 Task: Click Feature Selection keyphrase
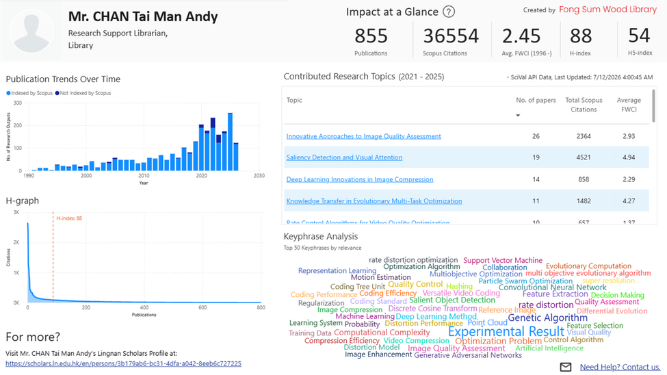pyautogui.click(x=595, y=325)
